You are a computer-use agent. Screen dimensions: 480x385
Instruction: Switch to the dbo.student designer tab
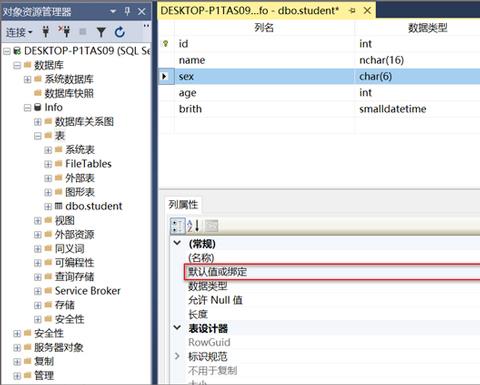pyautogui.click(x=249, y=11)
